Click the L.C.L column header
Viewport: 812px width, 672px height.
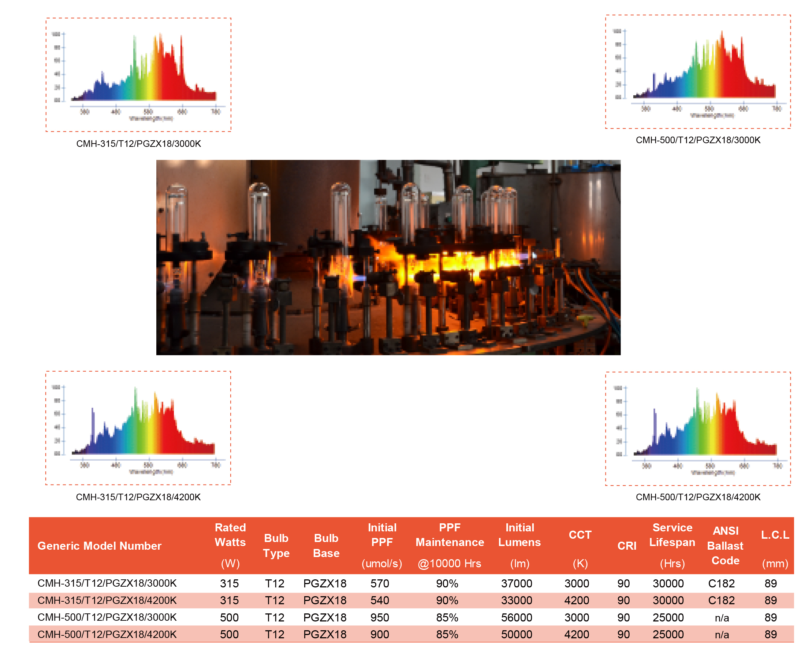pyautogui.click(x=775, y=546)
